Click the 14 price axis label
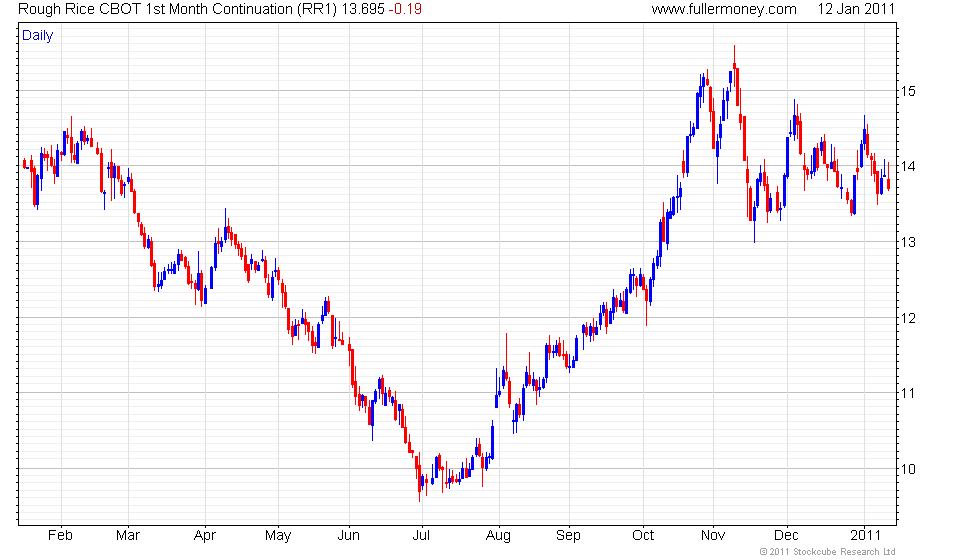Screen dimensions: 980x560 tap(908, 166)
